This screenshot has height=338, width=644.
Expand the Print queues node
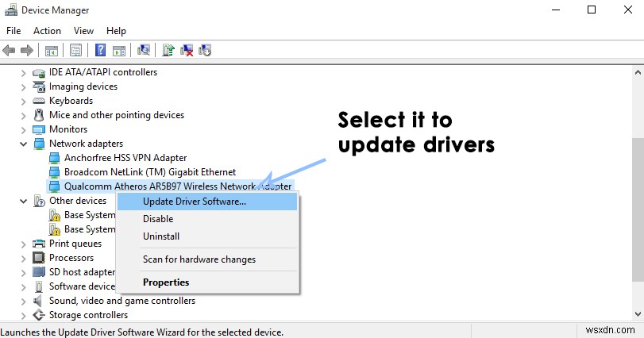coord(23,244)
